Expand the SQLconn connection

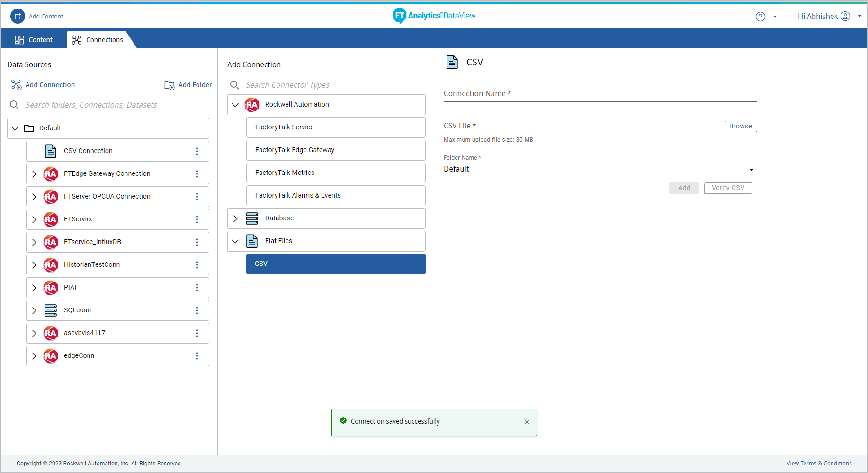point(34,310)
